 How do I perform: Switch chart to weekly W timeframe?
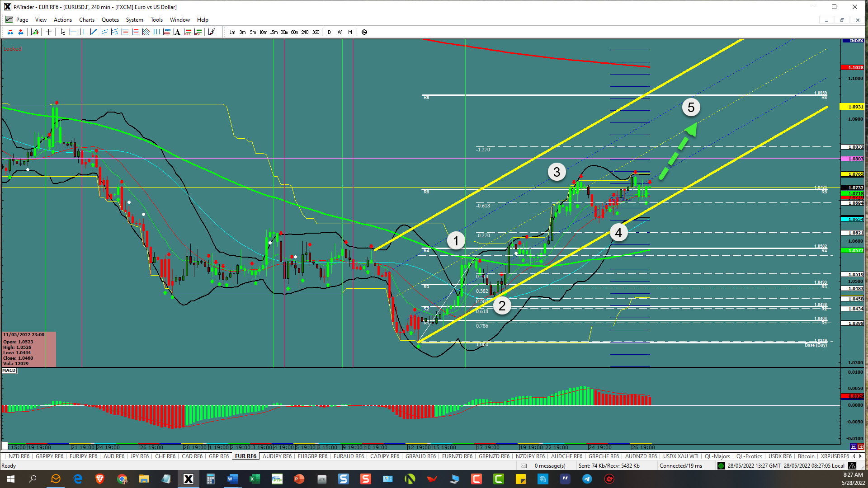pos(340,32)
